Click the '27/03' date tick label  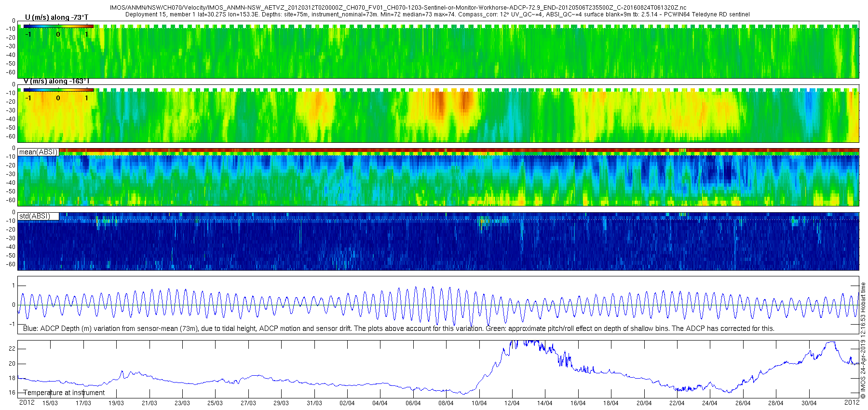(248, 403)
